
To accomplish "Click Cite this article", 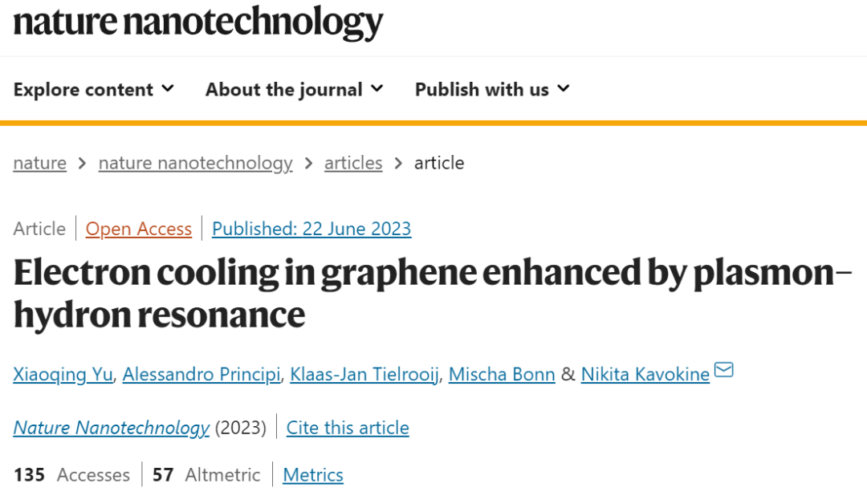I will coord(347,428).
